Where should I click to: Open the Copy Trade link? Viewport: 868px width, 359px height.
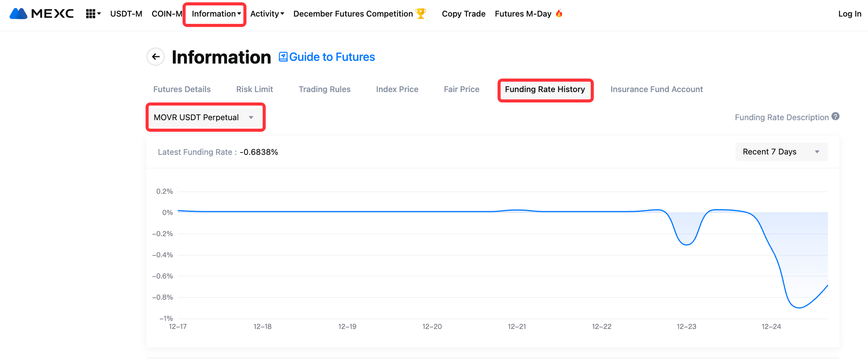(463, 14)
